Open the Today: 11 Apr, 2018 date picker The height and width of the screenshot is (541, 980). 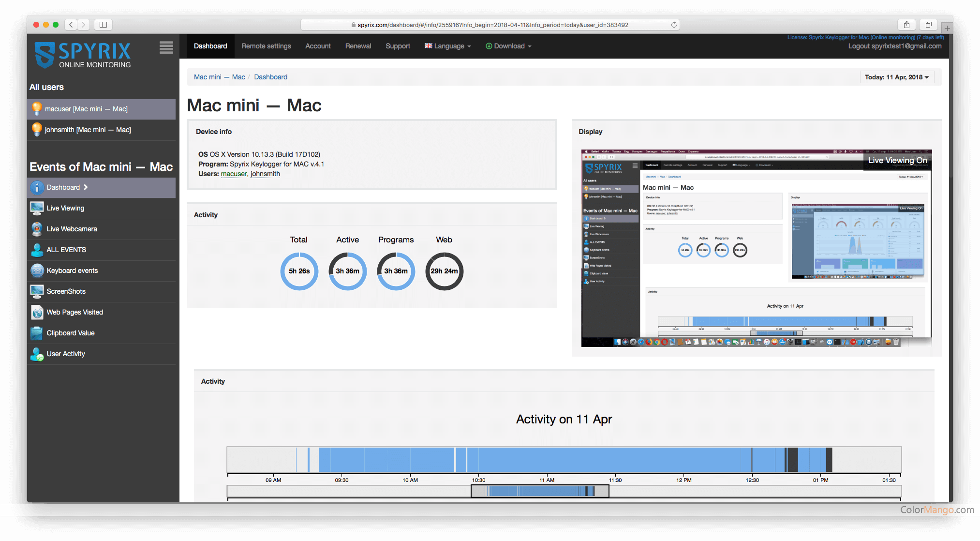tap(896, 77)
